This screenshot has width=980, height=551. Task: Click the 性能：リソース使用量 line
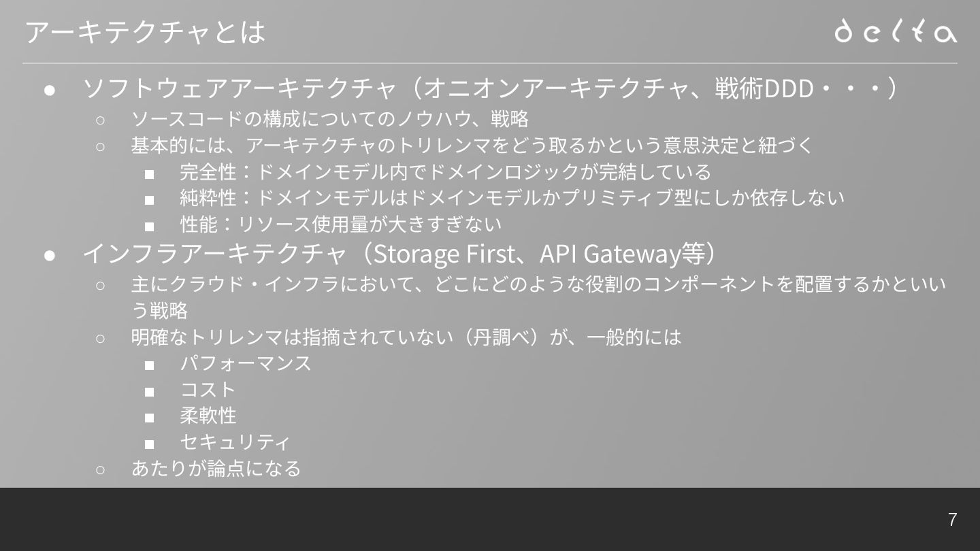pyautogui.click(x=340, y=224)
